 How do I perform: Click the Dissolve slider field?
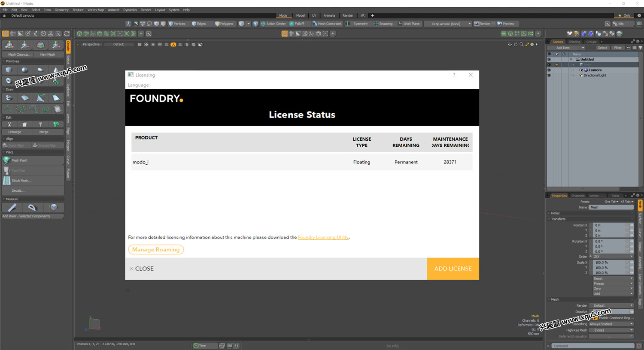tap(613, 311)
